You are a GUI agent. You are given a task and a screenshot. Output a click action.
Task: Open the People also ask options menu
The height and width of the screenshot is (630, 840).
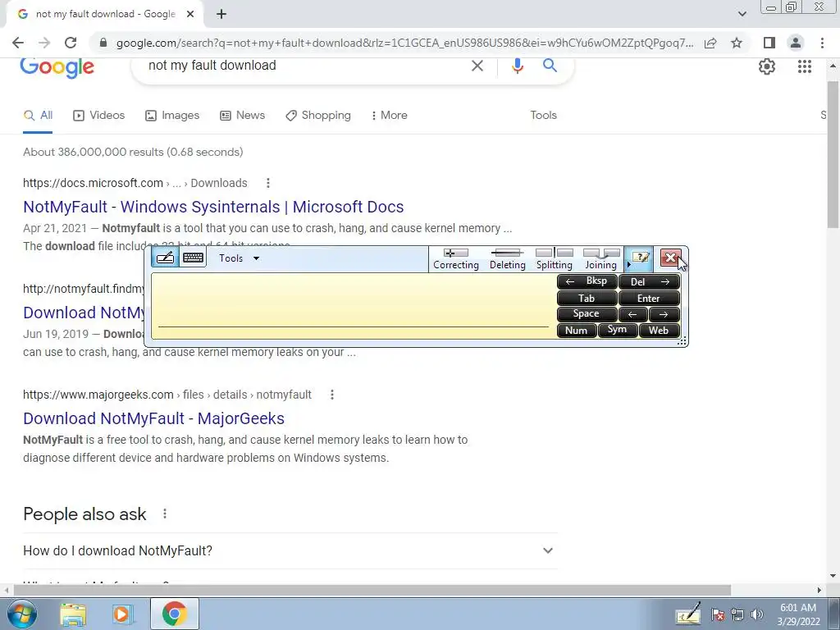(x=164, y=514)
